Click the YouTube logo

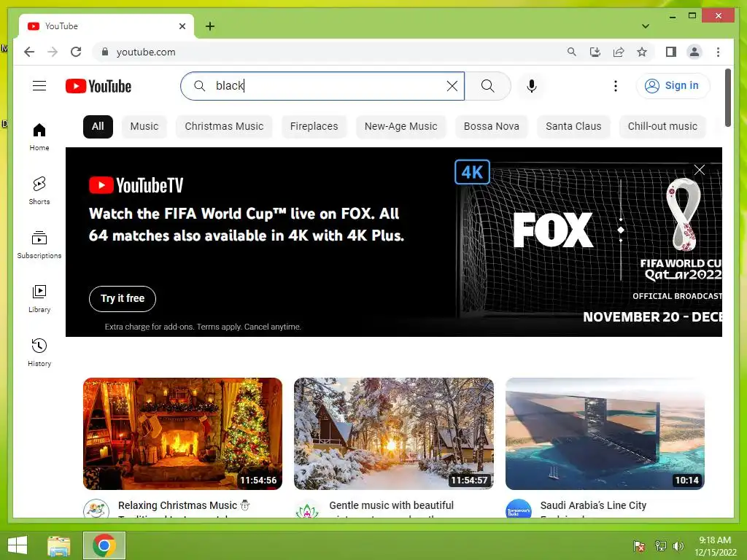click(x=98, y=86)
